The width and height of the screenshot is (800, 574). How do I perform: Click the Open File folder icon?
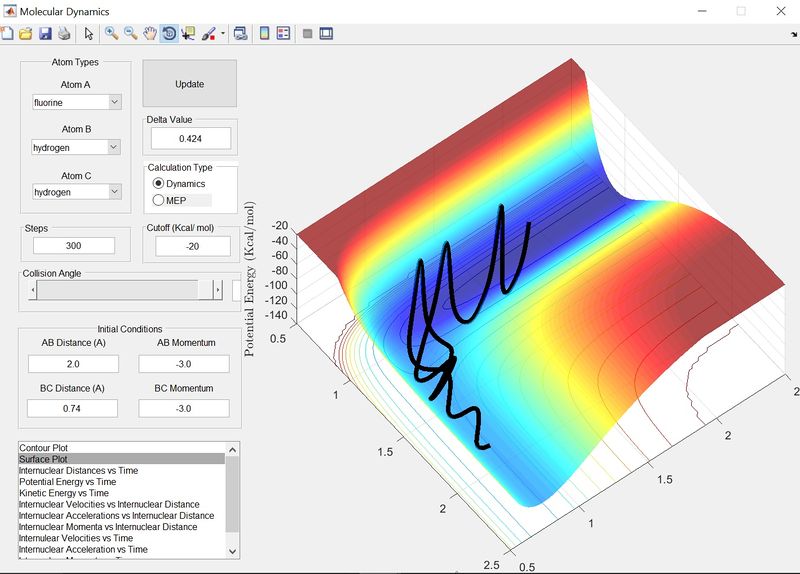[26, 33]
